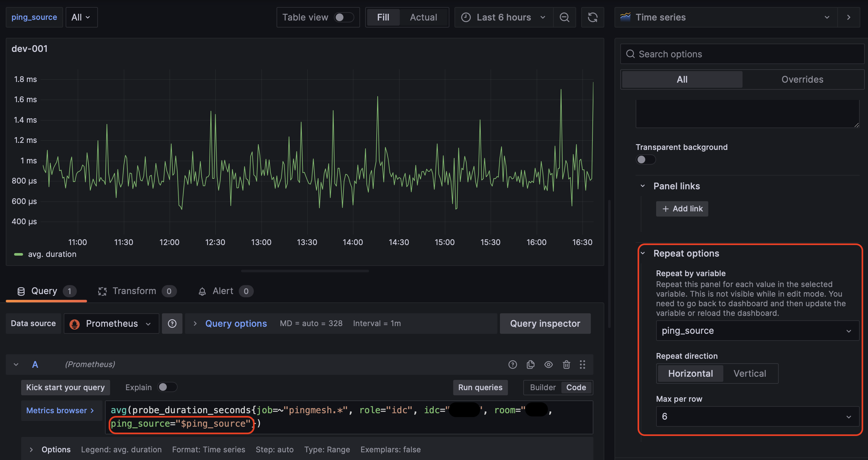This screenshot has width=868, height=460.
Task: Collapse query A row chevron
Action: [16, 365]
